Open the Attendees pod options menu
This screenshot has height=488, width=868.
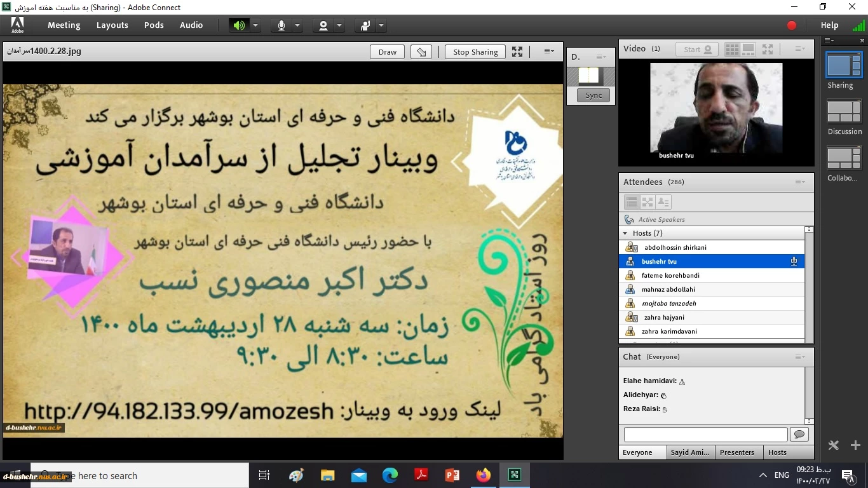tap(800, 182)
